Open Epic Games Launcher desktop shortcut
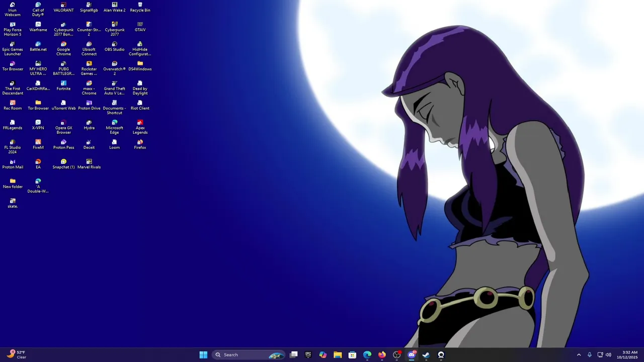644x362 pixels. [13, 48]
